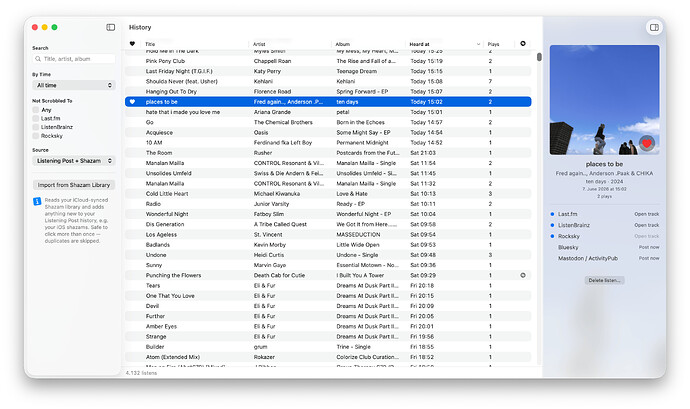This screenshot has height=409, width=690.
Task: Click 'Born in the Echoes' album cell
Action: (360, 122)
